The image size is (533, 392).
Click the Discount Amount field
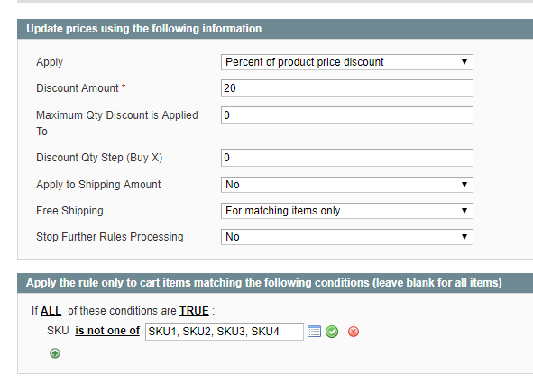pos(346,88)
